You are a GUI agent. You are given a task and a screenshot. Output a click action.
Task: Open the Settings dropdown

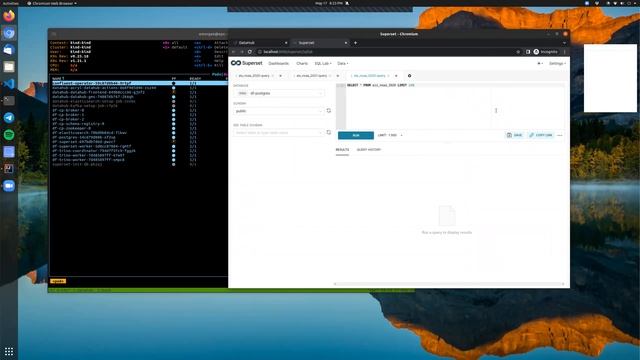tap(557, 64)
